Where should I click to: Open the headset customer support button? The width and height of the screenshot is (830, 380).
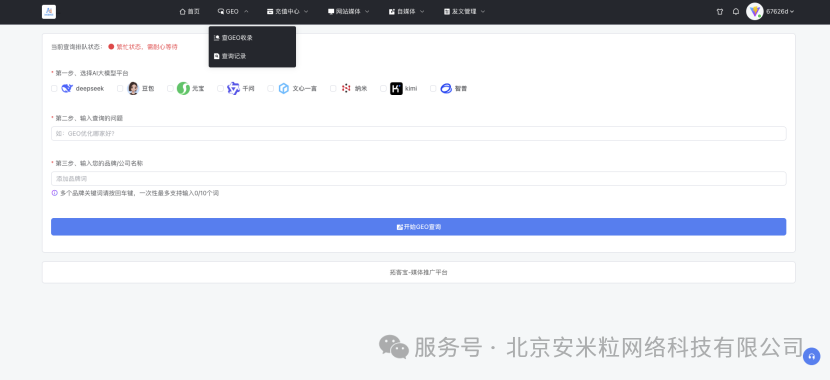pyautogui.click(x=811, y=356)
